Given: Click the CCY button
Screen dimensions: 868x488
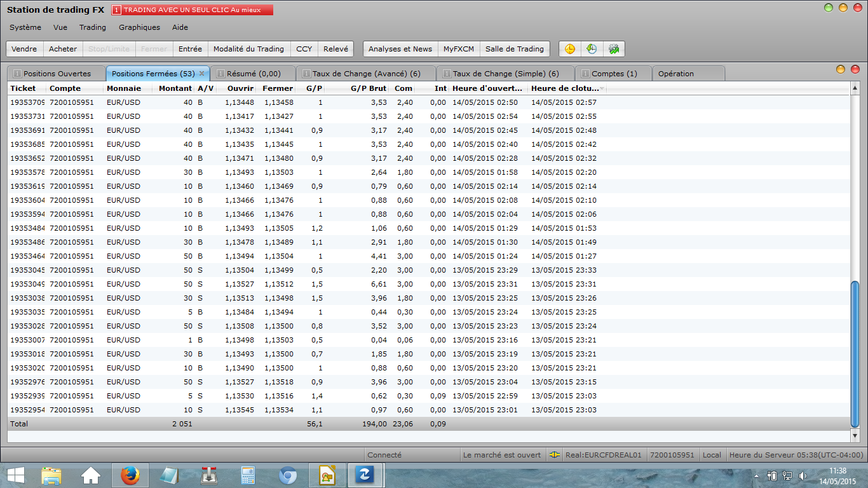Looking at the screenshot, I should pyautogui.click(x=304, y=49).
